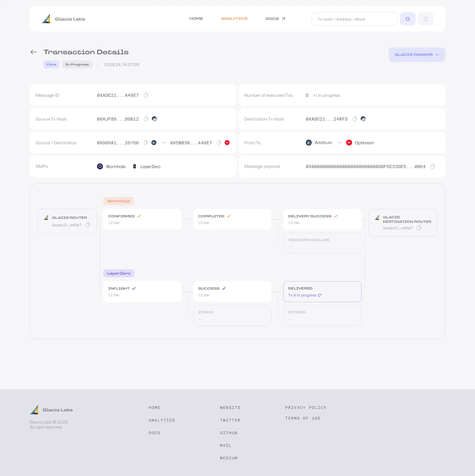Go back using the left arrow
This screenshot has height=476, width=475.
(x=34, y=52)
